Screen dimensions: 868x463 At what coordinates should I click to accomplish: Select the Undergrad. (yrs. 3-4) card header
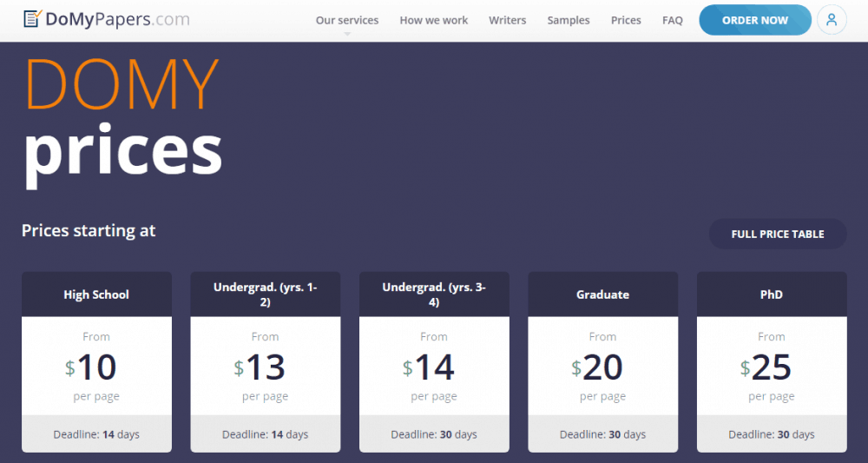[434, 294]
